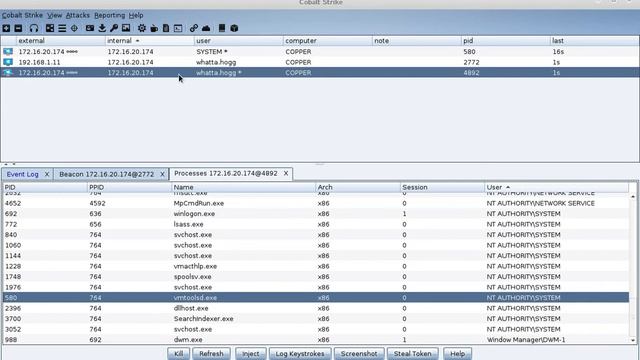Click the Steal Token button
The height and width of the screenshot is (360, 640).
[x=413, y=353]
